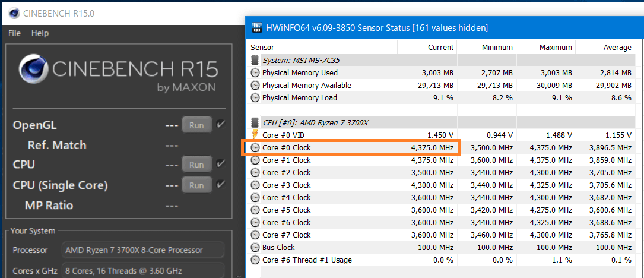
Task: Click the Core #0 Clock sensor icon
Action: point(255,148)
